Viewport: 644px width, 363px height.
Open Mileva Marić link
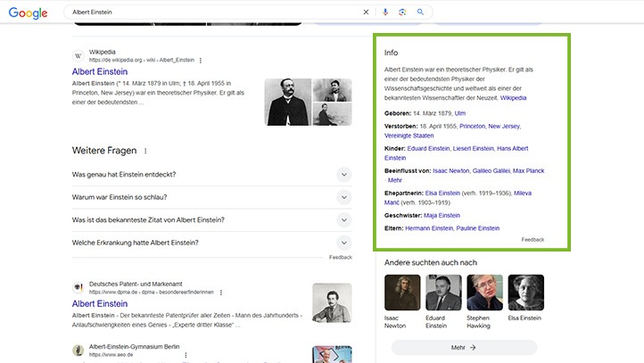click(523, 193)
